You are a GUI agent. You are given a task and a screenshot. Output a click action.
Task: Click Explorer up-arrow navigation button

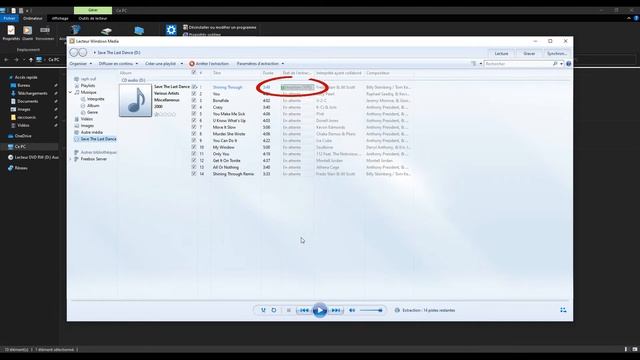tap(31, 60)
